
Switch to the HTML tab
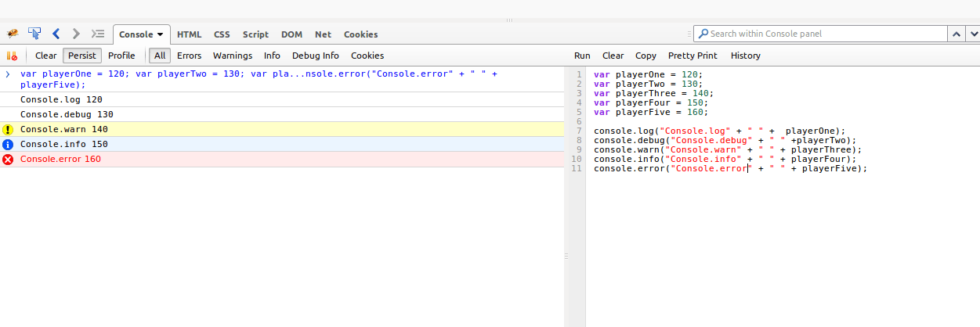tap(189, 34)
